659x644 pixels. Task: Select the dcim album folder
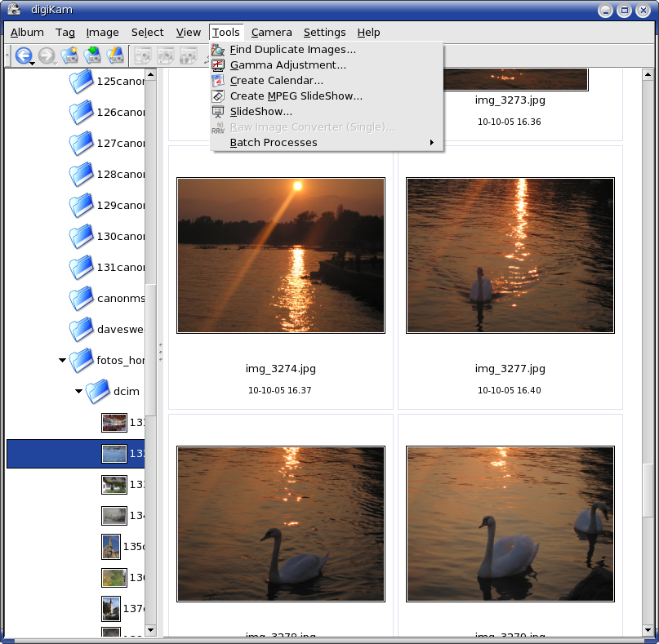tap(113, 391)
